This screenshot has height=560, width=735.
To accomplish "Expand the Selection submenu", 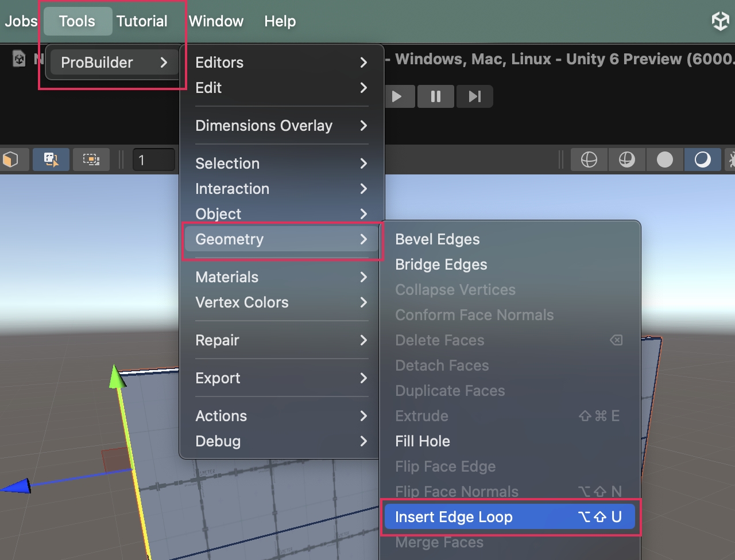I will [x=281, y=164].
